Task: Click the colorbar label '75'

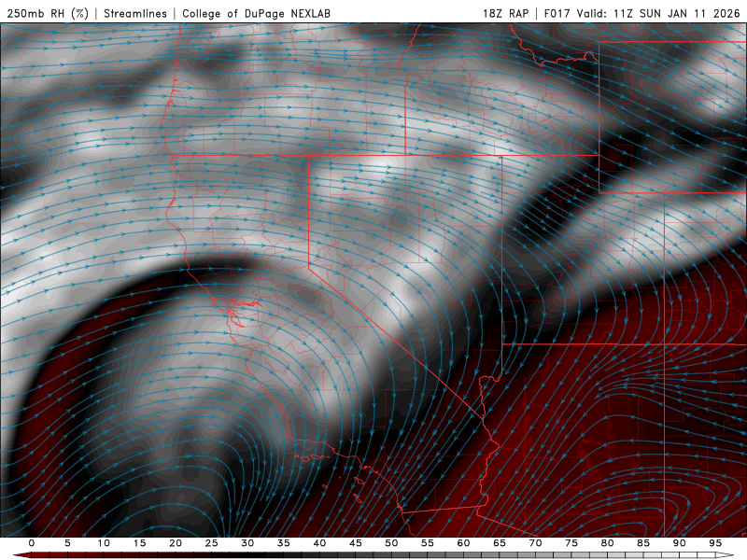Action: click(571, 543)
